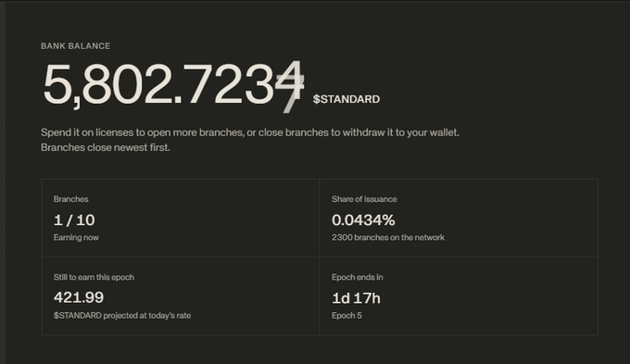The image size is (630, 364).
Task: Click the '421.99' projected earnings value
Action: 79,297
